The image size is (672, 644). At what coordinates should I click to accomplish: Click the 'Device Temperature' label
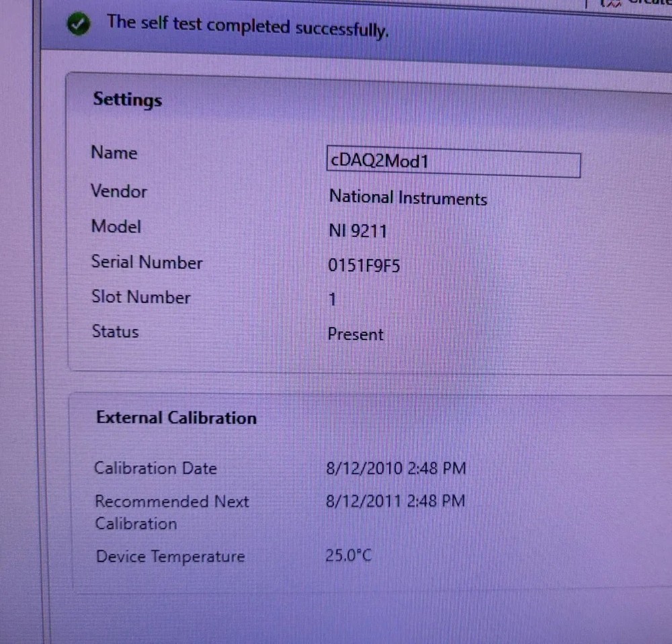[x=170, y=556]
